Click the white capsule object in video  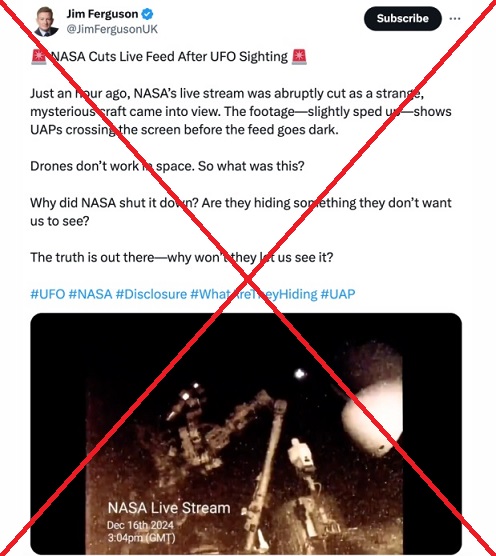point(372,418)
